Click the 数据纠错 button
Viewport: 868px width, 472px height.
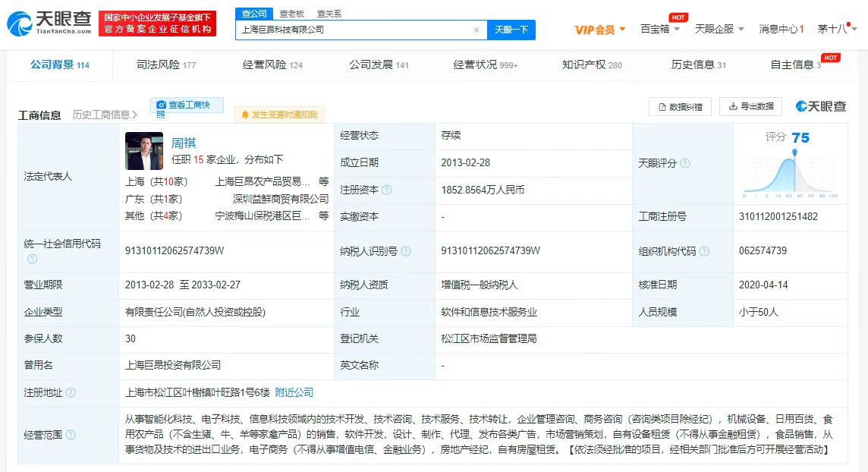680,107
